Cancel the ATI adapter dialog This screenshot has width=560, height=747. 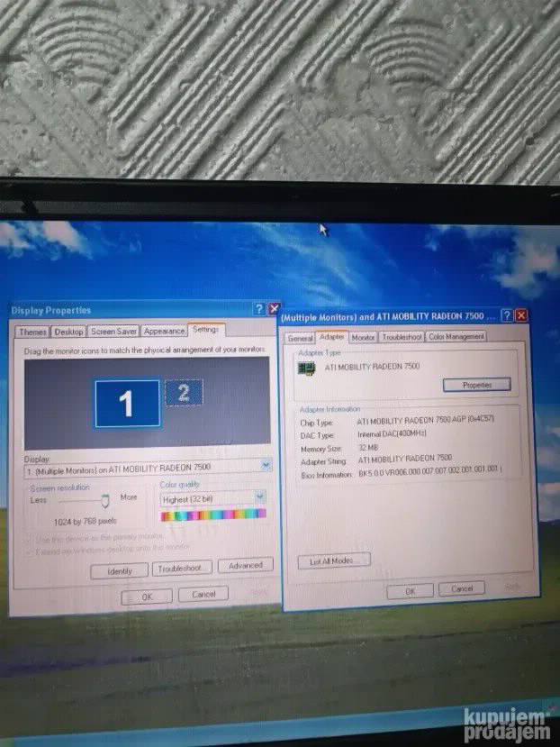click(x=462, y=588)
